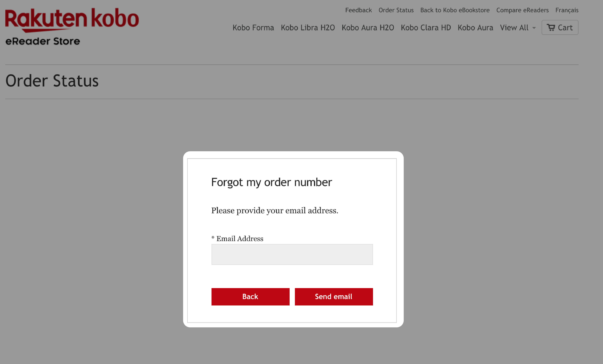Click the Compare eReaders link
This screenshot has width=603, height=364.
pyautogui.click(x=523, y=10)
